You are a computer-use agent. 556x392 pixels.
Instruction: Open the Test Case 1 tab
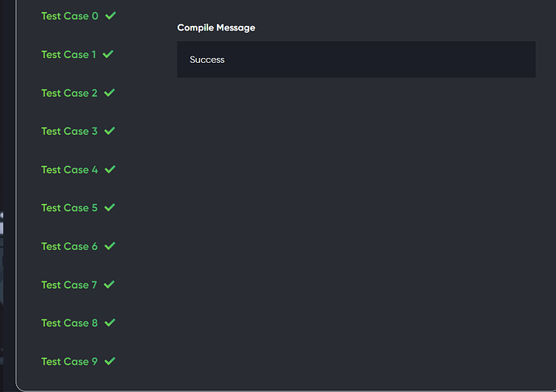click(x=69, y=55)
